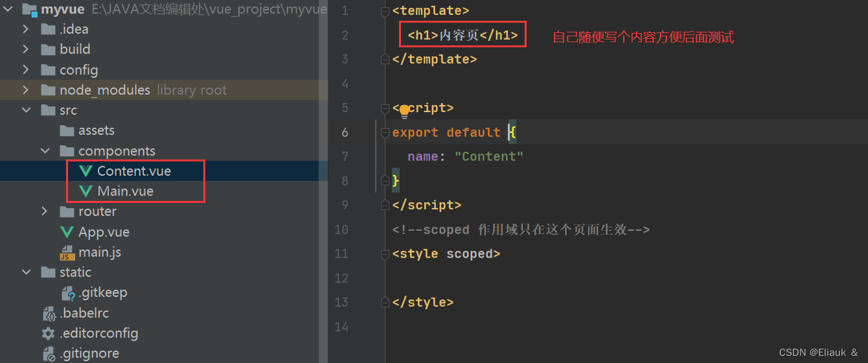
Task: Click the build folder icon
Action: (48, 49)
